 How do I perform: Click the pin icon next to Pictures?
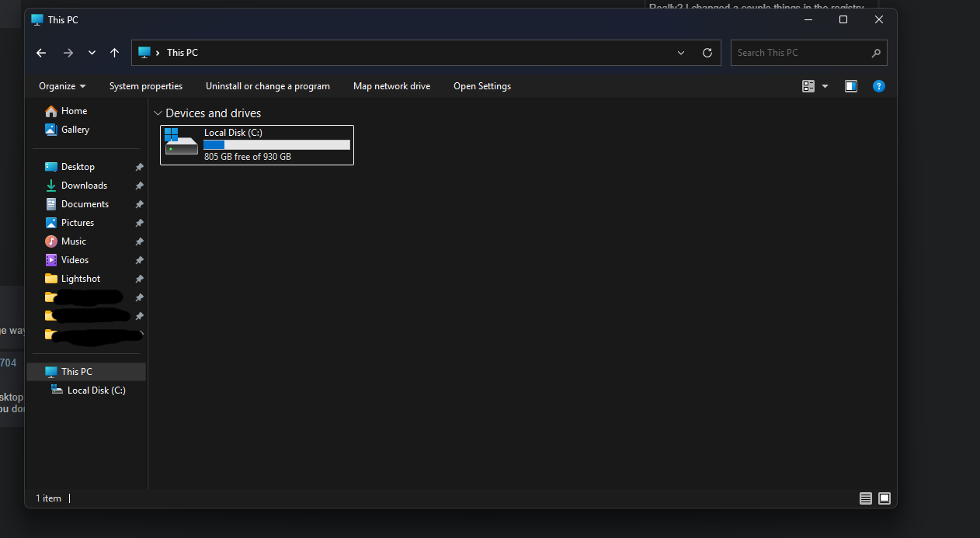[139, 223]
